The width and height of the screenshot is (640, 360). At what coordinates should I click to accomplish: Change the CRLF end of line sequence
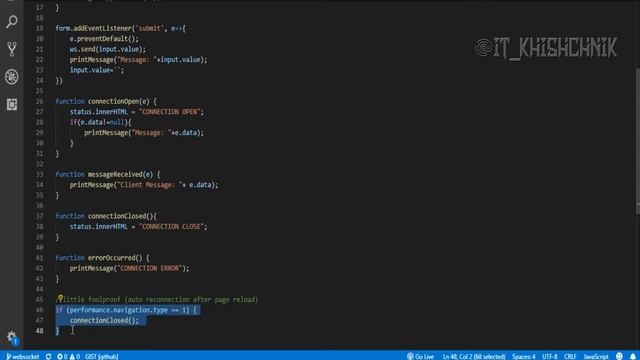coord(570,356)
